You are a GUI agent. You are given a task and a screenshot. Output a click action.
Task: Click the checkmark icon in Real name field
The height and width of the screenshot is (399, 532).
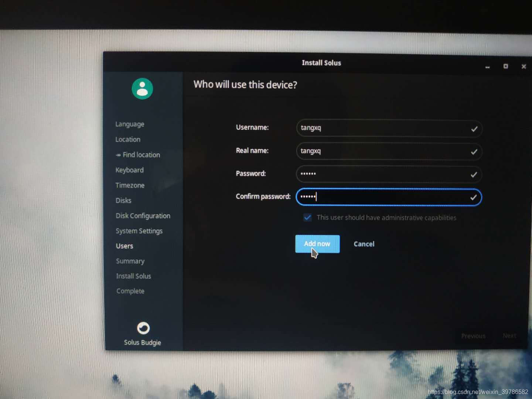click(x=474, y=152)
